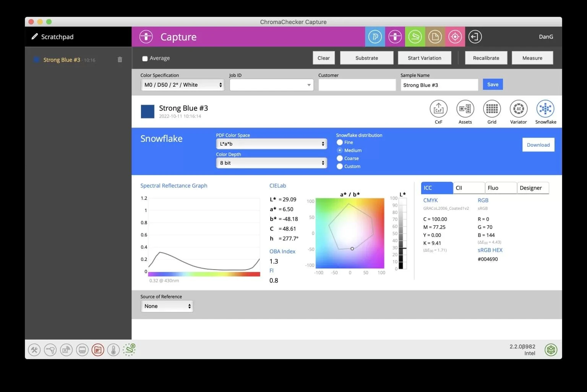Switch to the CII tab
The image size is (587, 392).
pos(469,188)
